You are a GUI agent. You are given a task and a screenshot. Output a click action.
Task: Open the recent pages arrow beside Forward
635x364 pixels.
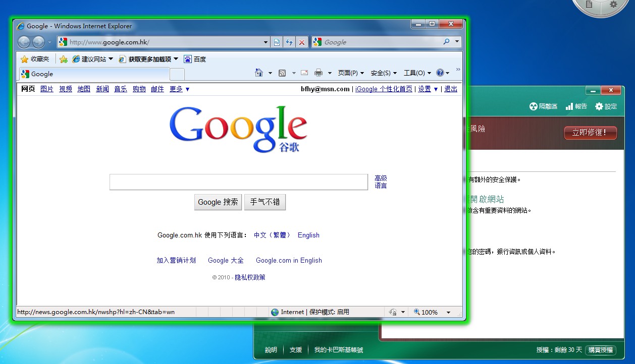(x=49, y=42)
